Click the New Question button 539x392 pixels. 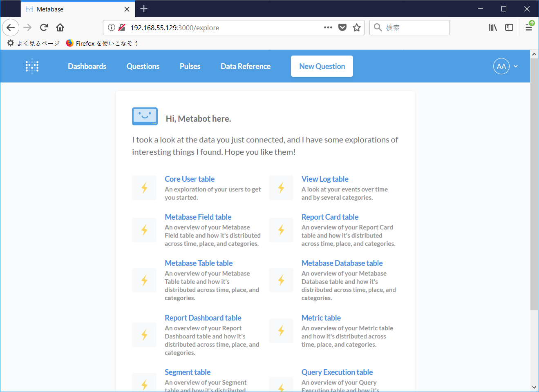pos(322,66)
